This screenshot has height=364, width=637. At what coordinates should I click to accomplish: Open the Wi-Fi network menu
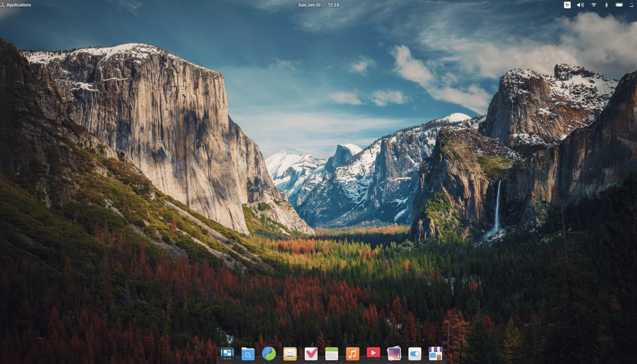[x=593, y=5]
